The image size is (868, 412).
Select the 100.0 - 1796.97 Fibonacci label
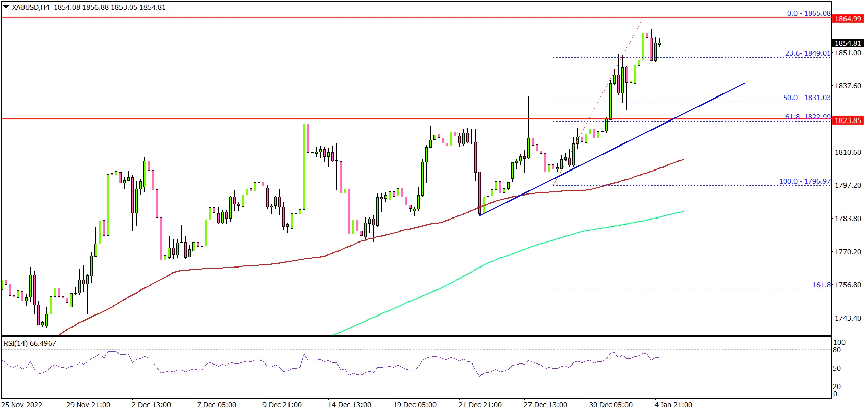(x=804, y=181)
